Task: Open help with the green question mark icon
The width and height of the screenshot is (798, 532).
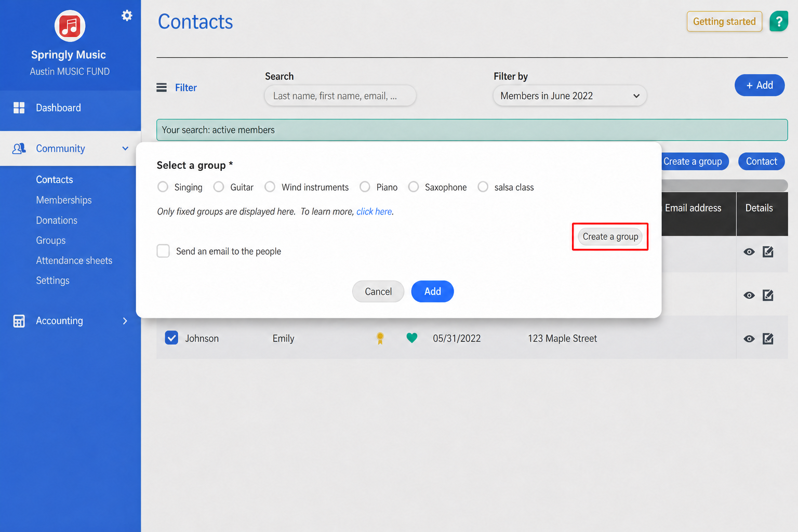Action: [778, 21]
